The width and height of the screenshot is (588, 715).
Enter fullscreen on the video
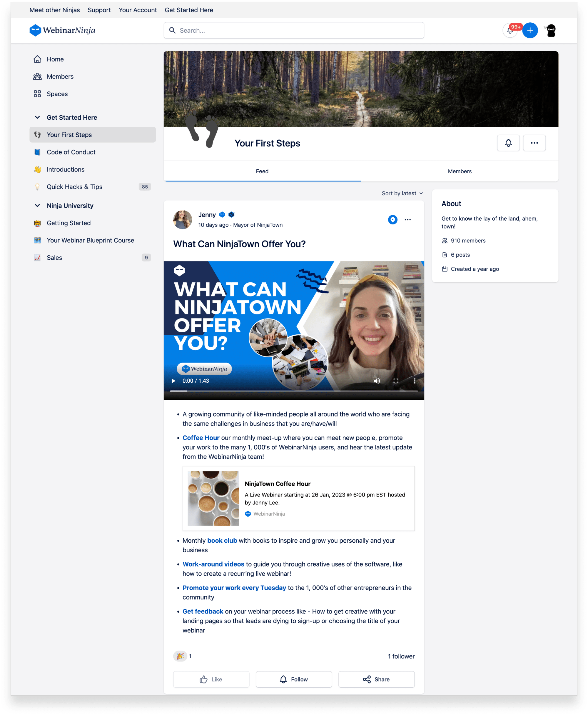point(396,381)
